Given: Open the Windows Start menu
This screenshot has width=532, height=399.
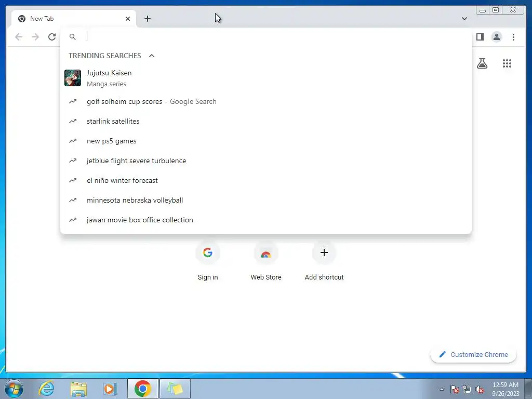Looking at the screenshot, I should pos(14,389).
